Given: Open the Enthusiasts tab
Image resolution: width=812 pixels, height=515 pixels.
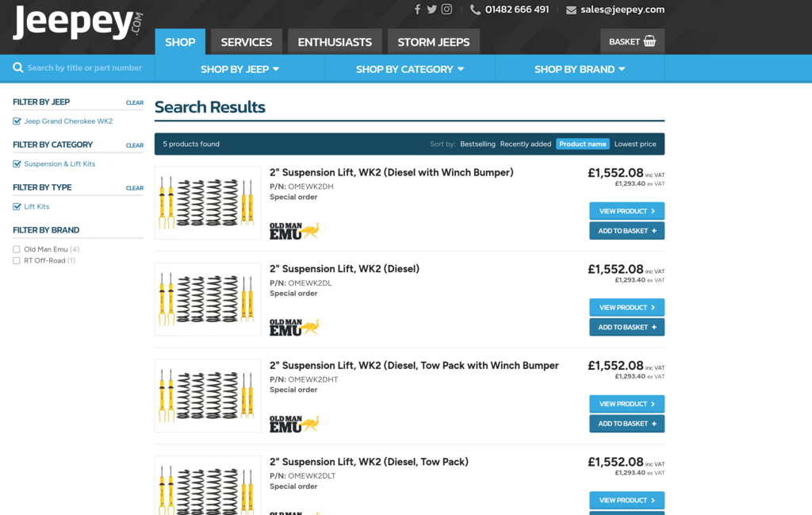Looking at the screenshot, I should click(335, 42).
